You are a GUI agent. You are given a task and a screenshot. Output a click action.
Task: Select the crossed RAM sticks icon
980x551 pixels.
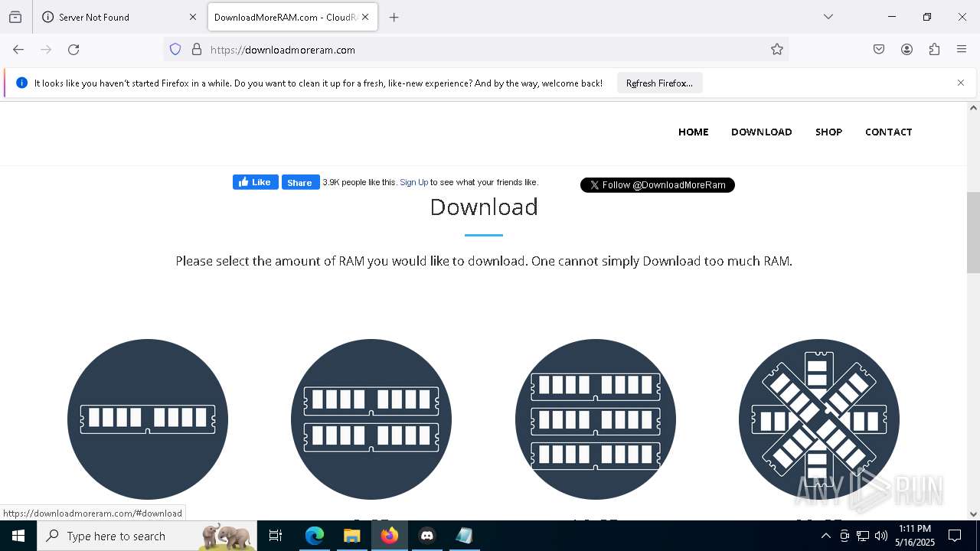click(x=819, y=419)
